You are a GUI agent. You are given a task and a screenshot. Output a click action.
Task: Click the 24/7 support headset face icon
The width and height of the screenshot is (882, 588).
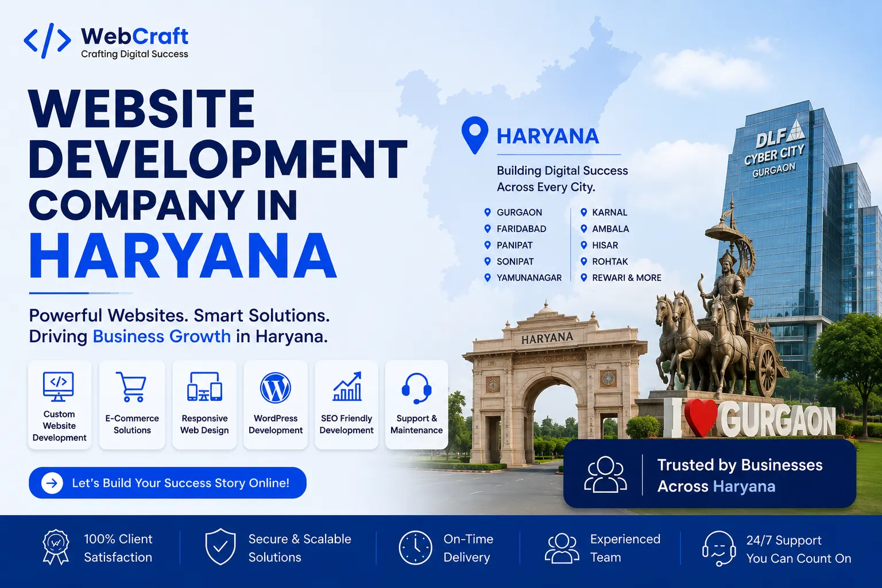[x=719, y=548]
